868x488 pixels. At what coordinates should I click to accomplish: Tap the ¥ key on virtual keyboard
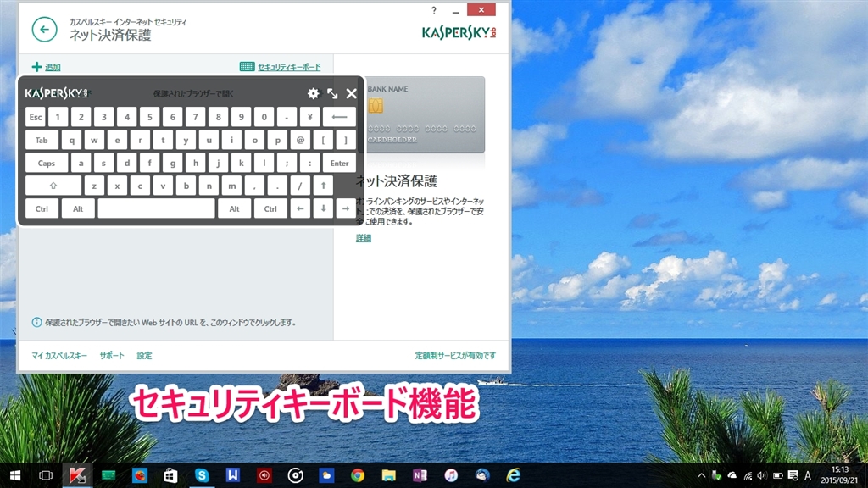point(310,117)
